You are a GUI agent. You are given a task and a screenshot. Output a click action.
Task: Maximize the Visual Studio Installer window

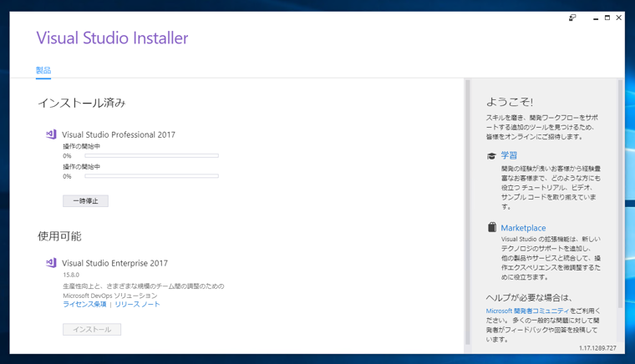[x=607, y=18]
